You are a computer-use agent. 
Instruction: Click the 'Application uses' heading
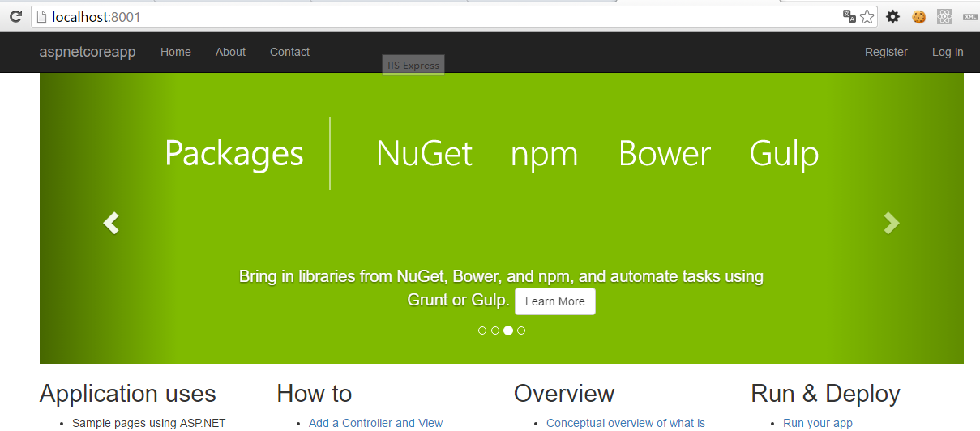tap(127, 394)
